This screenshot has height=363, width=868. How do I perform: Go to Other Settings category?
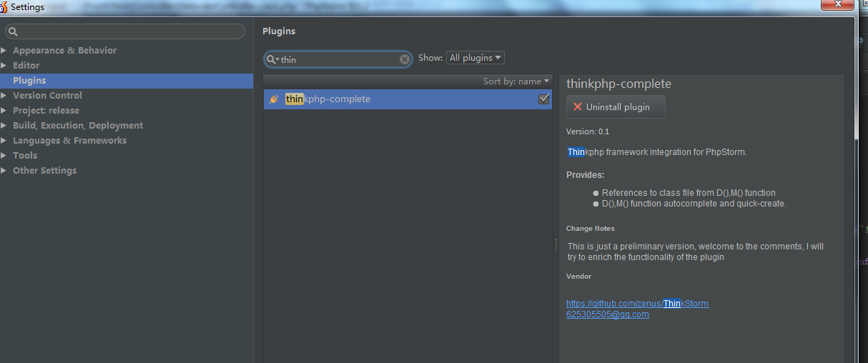click(44, 171)
